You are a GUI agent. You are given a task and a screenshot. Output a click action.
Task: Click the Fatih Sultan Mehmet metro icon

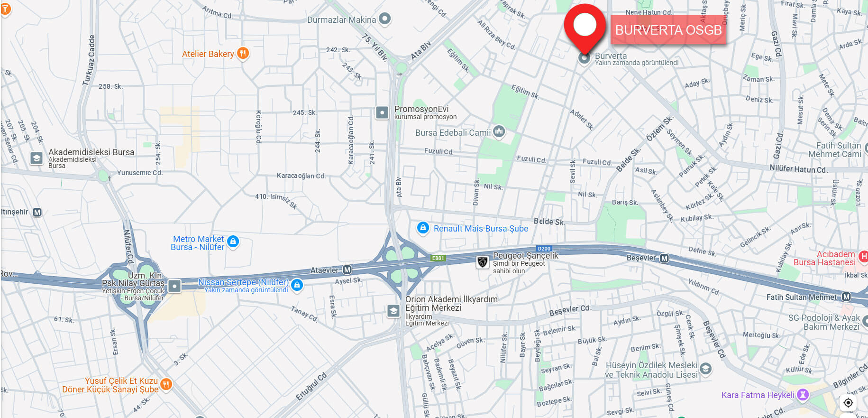click(846, 297)
